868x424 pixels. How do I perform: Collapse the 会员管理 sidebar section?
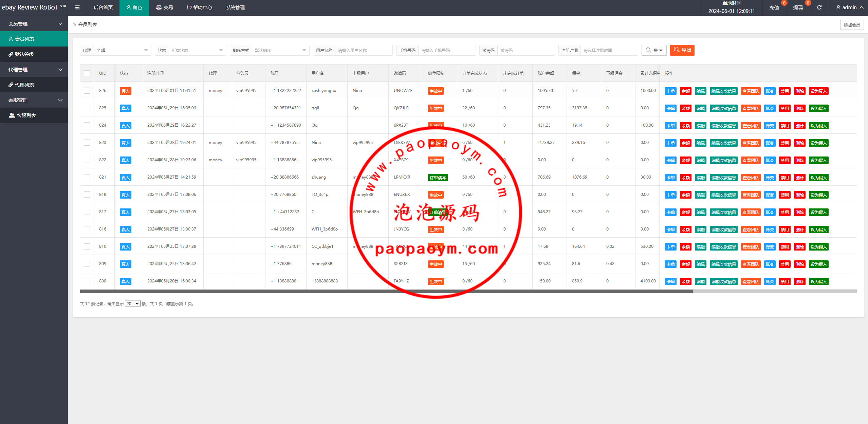point(34,24)
